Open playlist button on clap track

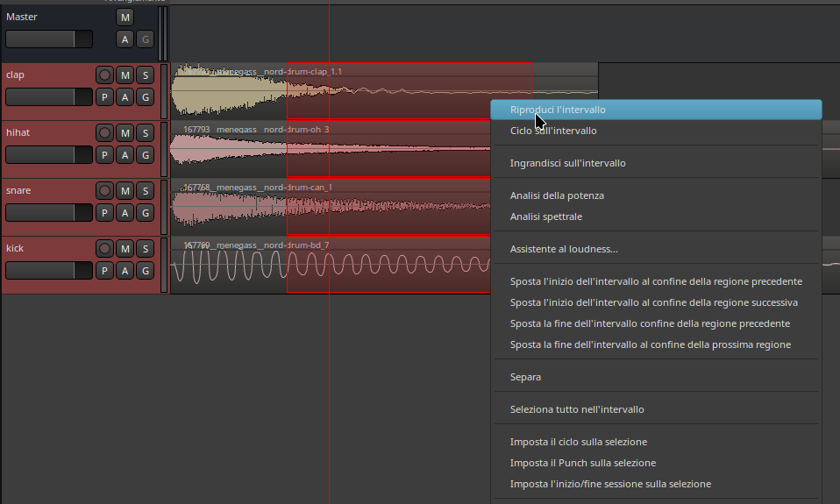coord(104,96)
